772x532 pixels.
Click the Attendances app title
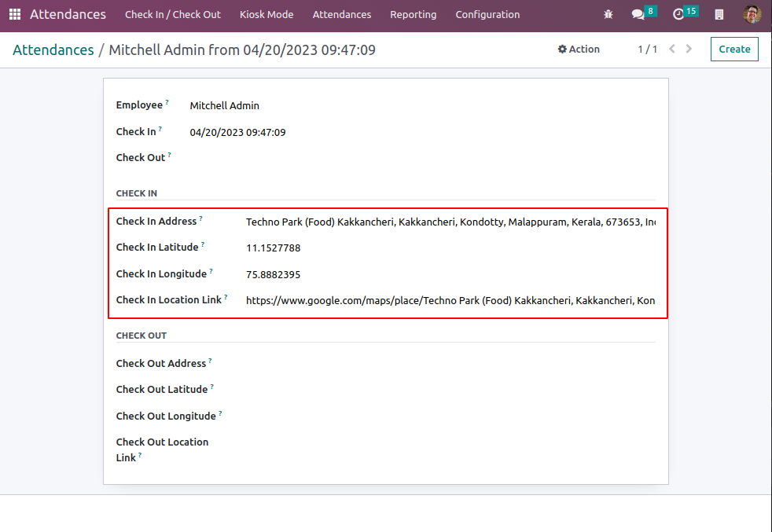pyautogui.click(x=68, y=14)
